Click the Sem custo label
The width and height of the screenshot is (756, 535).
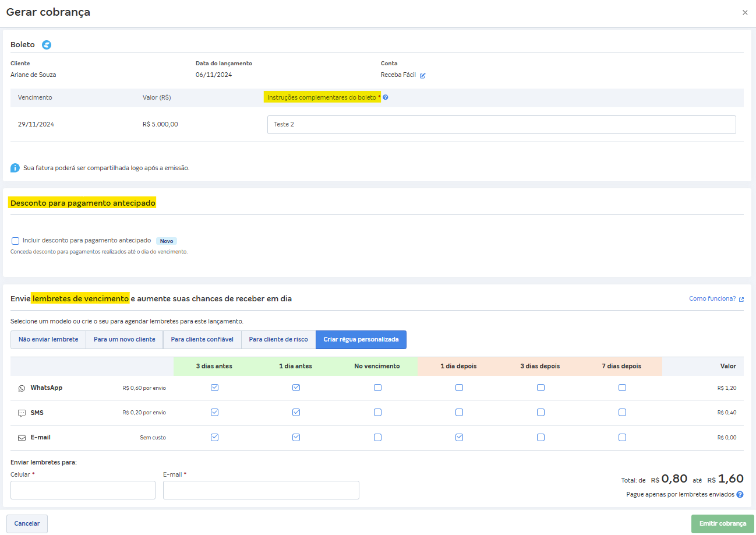[x=153, y=437]
